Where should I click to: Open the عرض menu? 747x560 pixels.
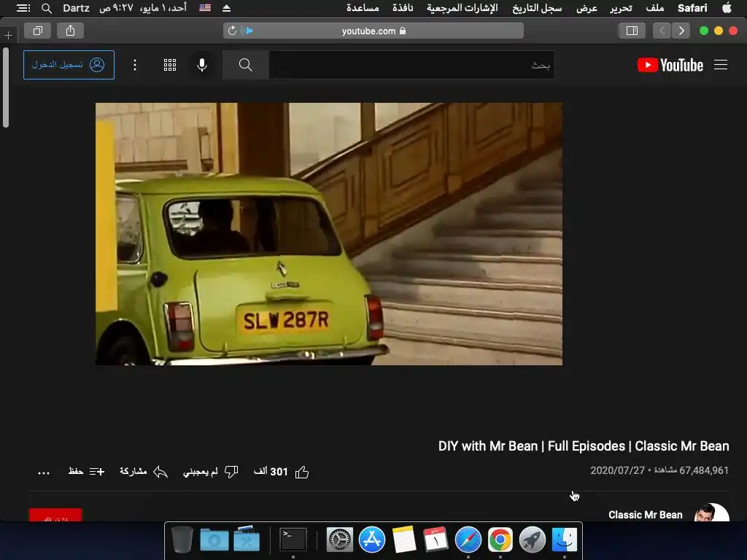click(x=587, y=7)
